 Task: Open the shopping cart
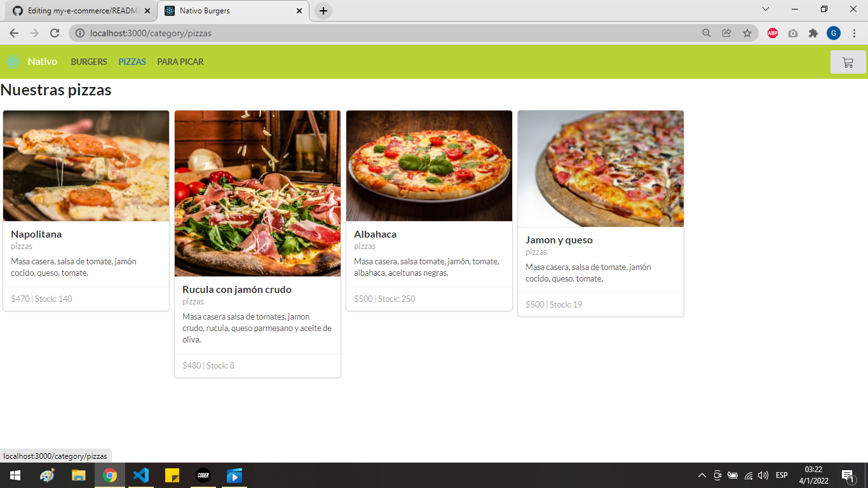[848, 62]
